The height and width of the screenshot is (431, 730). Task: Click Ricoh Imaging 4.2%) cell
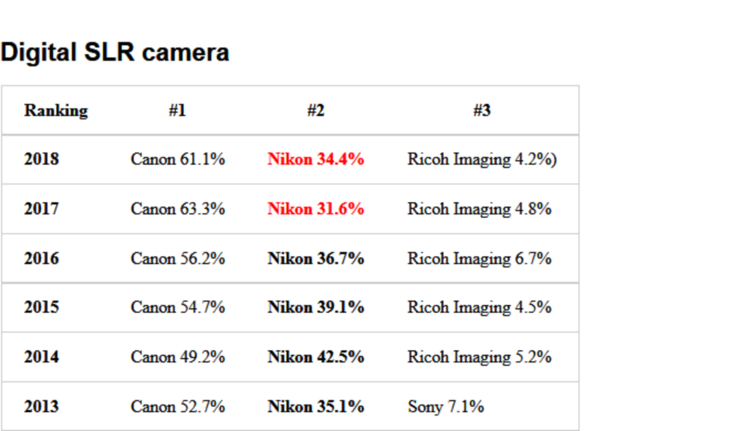(x=482, y=160)
